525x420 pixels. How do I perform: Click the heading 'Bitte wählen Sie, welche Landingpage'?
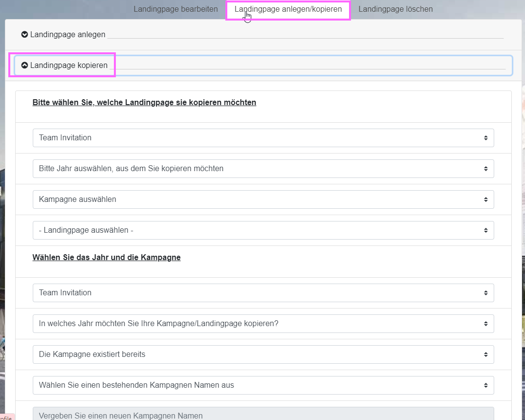coord(144,103)
